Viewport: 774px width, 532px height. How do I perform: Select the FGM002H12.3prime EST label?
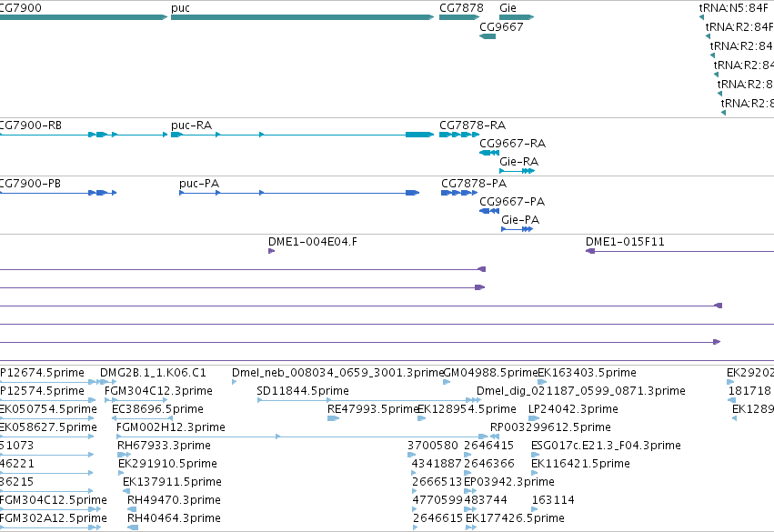point(171,427)
